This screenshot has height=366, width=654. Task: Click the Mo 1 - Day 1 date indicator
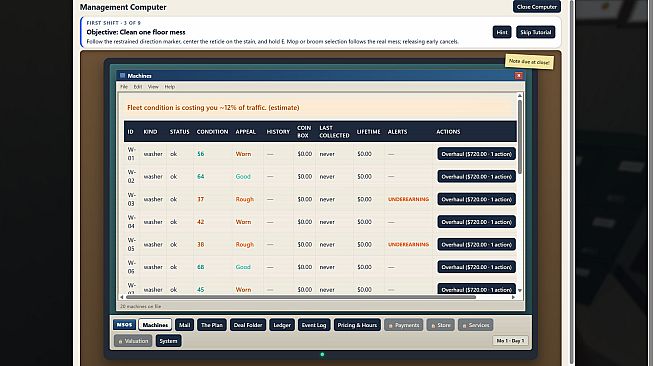(x=510, y=341)
